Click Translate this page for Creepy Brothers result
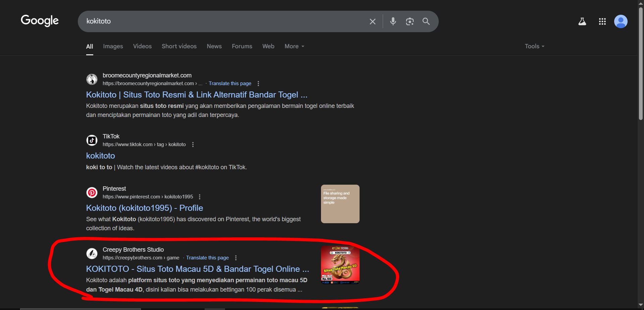Image resolution: width=644 pixels, height=310 pixels. pos(207,258)
